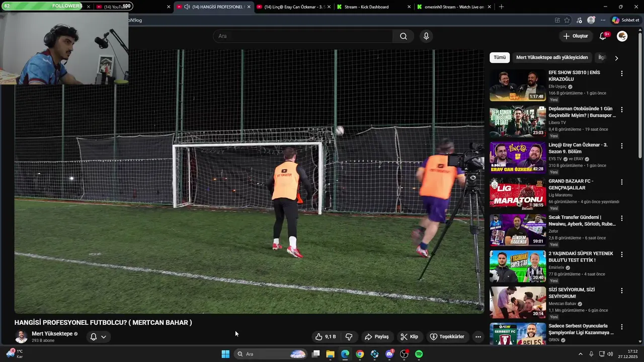
Task: Open EFE SHOW S3B10 thumbnail
Action: point(518,85)
